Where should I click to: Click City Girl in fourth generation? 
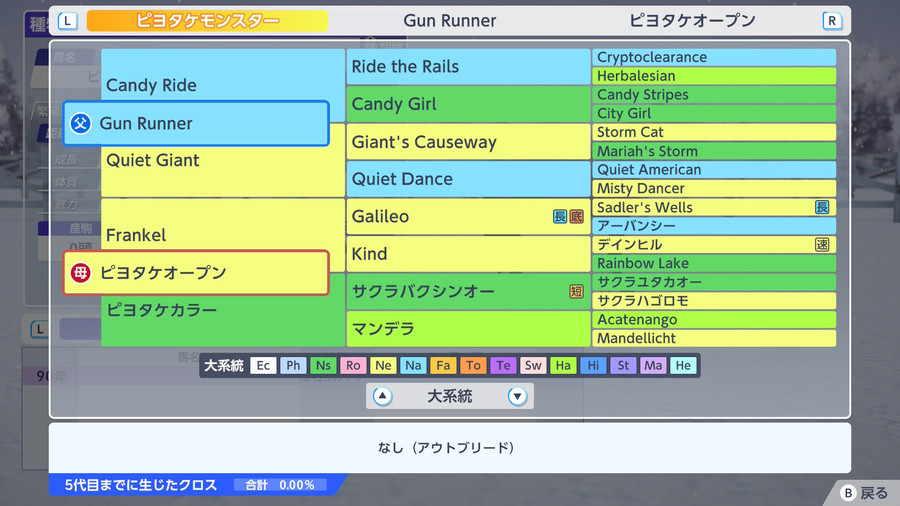714,114
